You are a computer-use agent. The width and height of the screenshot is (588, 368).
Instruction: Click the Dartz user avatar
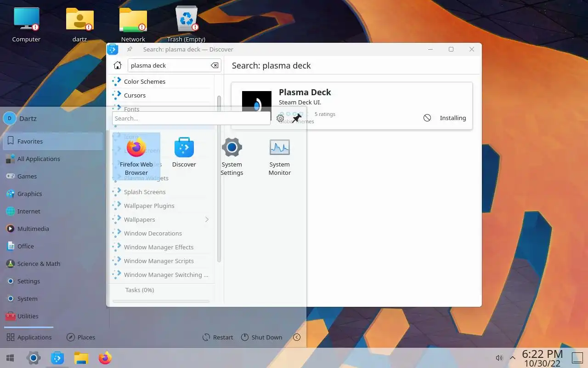(10, 118)
